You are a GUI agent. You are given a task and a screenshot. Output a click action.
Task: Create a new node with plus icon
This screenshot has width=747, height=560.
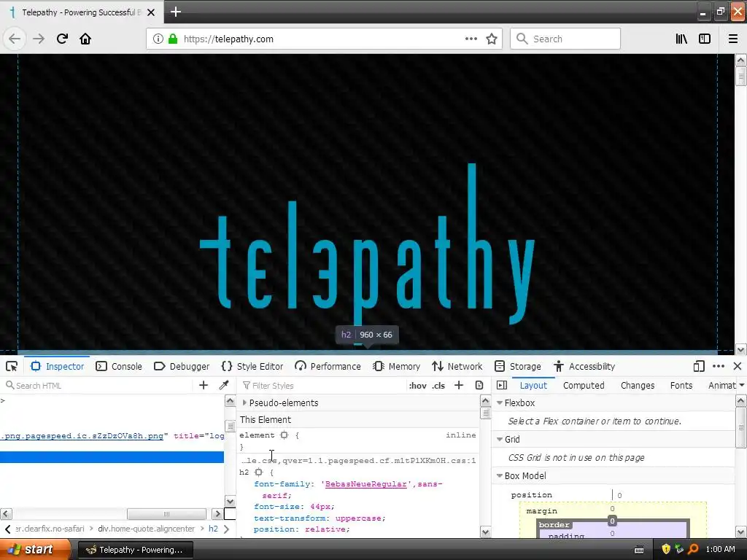tap(204, 385)
